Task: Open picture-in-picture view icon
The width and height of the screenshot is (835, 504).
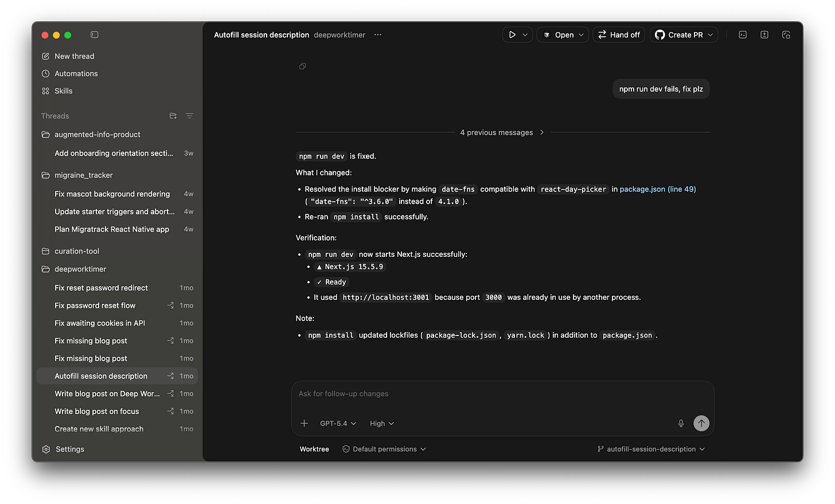Action: 786,34
